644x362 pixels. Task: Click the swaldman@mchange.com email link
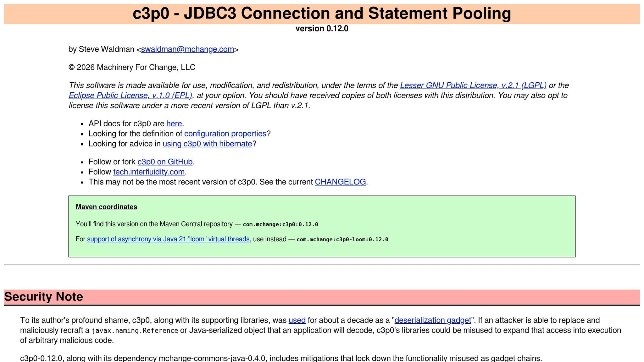187,49
